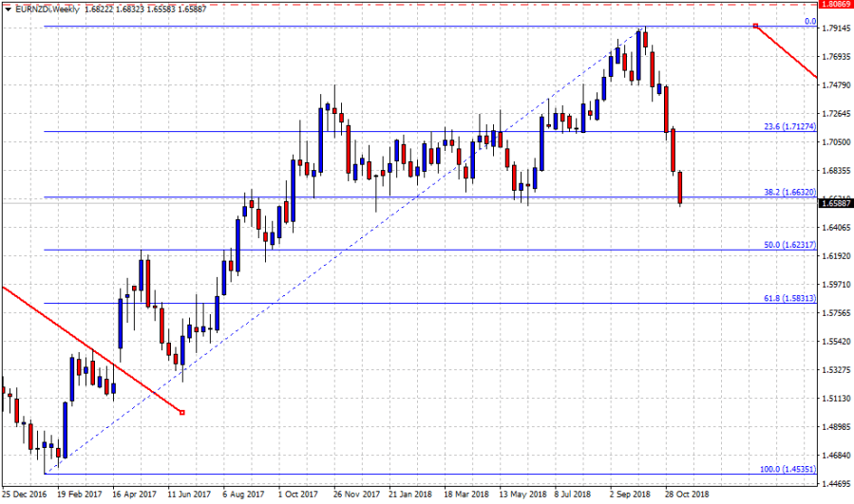This screenshot has height=504, width=854.
Task: Click the current price tag 1.65887
Action: tap(836, 203)
